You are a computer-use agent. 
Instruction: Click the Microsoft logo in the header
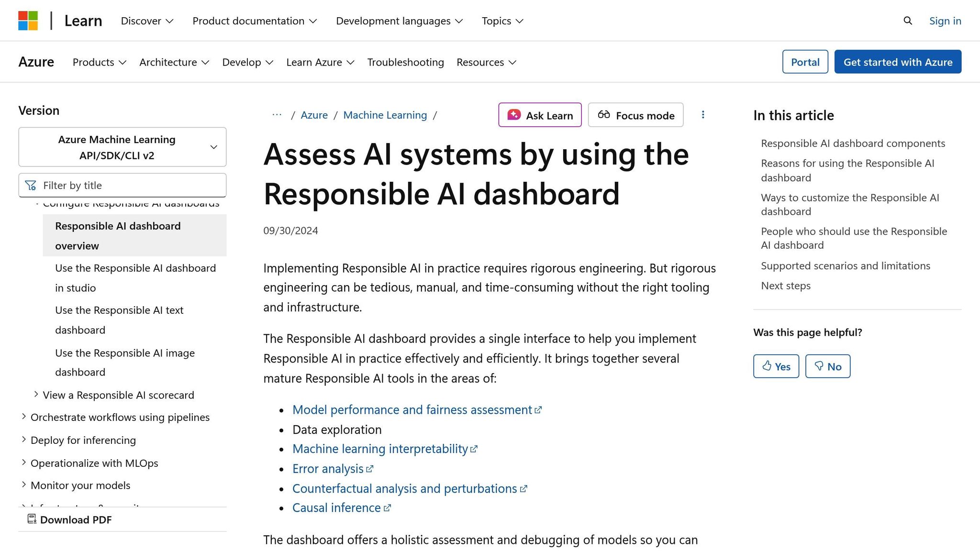[x=29, y=21]
